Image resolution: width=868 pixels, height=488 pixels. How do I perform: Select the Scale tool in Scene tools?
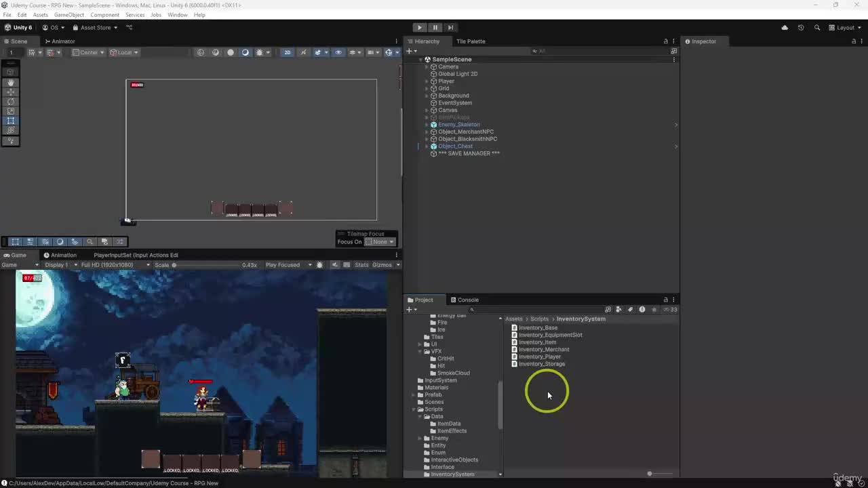pos(11,111)
